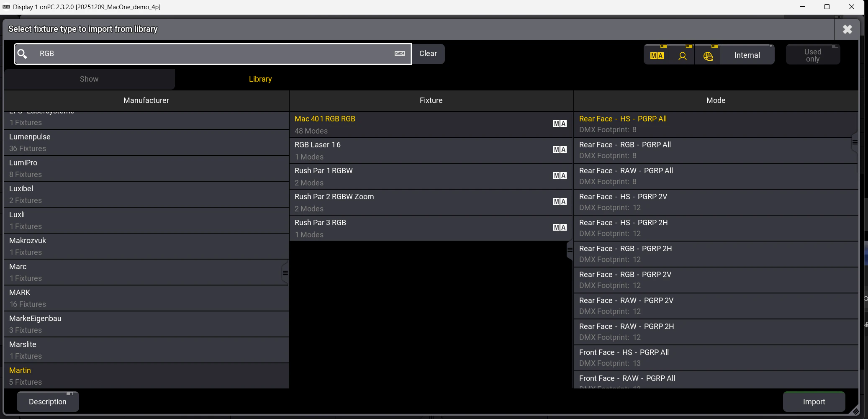Viewport: 868px width, 419px height.
Task: Click the Manufacturer column header
Action: 146,100
